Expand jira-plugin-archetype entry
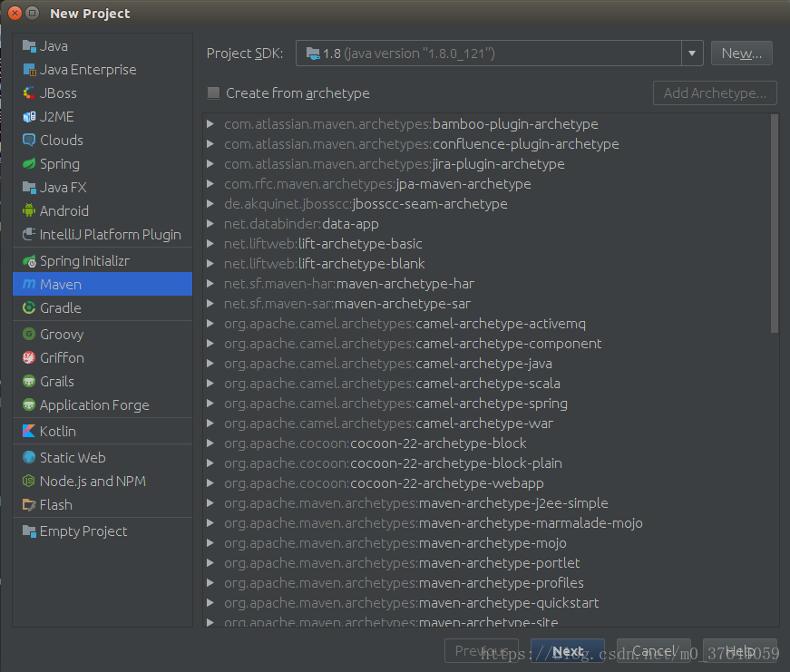 pos(210,164)
